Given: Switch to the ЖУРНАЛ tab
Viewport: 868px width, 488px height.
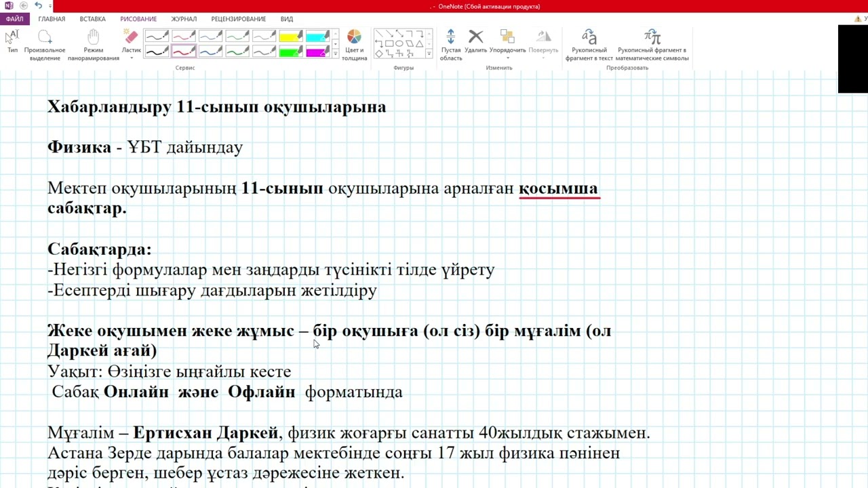Looking at the screenshot, I should click(x=184, y=19).
